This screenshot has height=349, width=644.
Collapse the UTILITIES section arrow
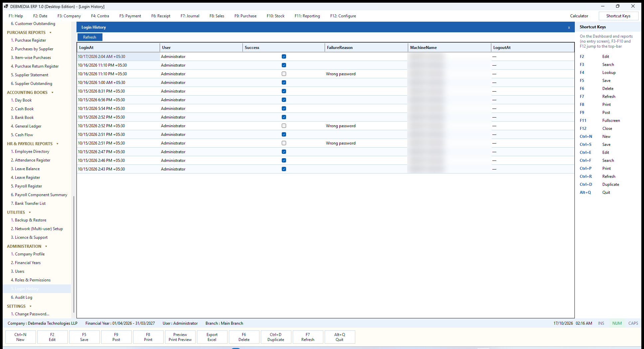(x=30, y=212)
